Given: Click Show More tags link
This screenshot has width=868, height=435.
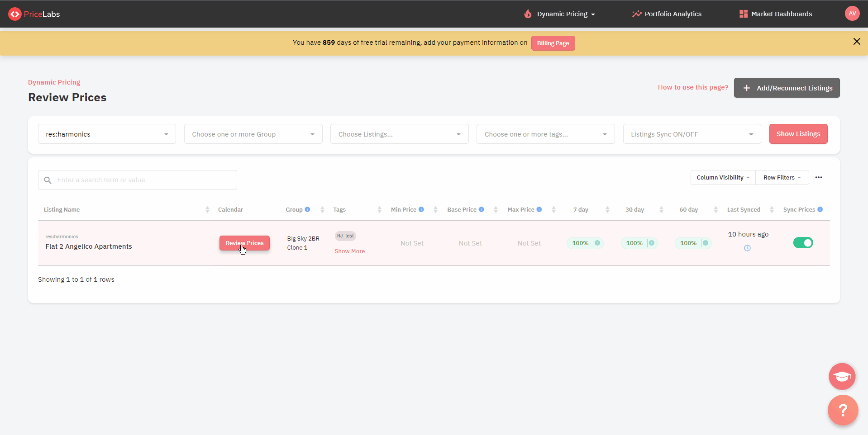Looking at the screenshot, I should pyautogui.click(x=349, y=251).
